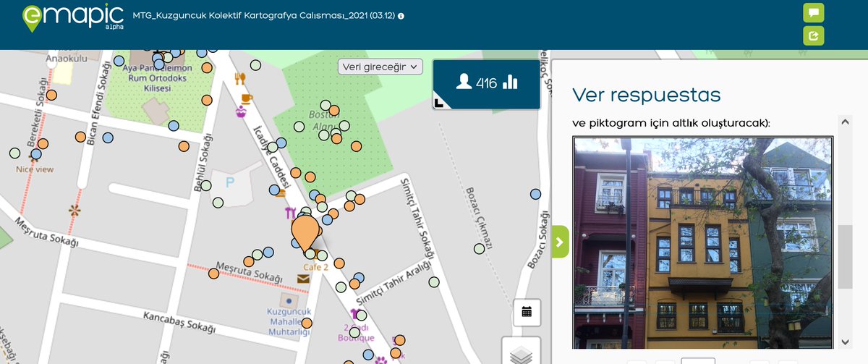Open the 'Veri gireceğir' dropdown
This screenshot has width=868, height=364.
[380, 67]
